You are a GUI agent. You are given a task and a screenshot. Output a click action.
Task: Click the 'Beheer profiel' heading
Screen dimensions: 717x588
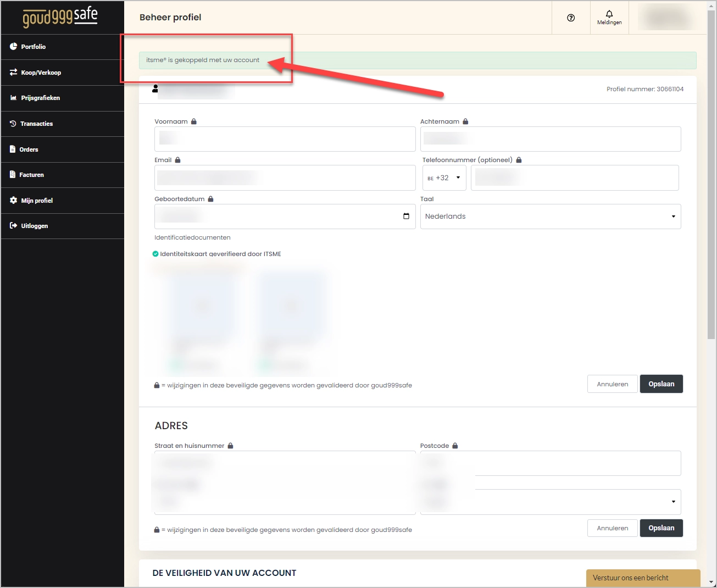tap(170, 18)
